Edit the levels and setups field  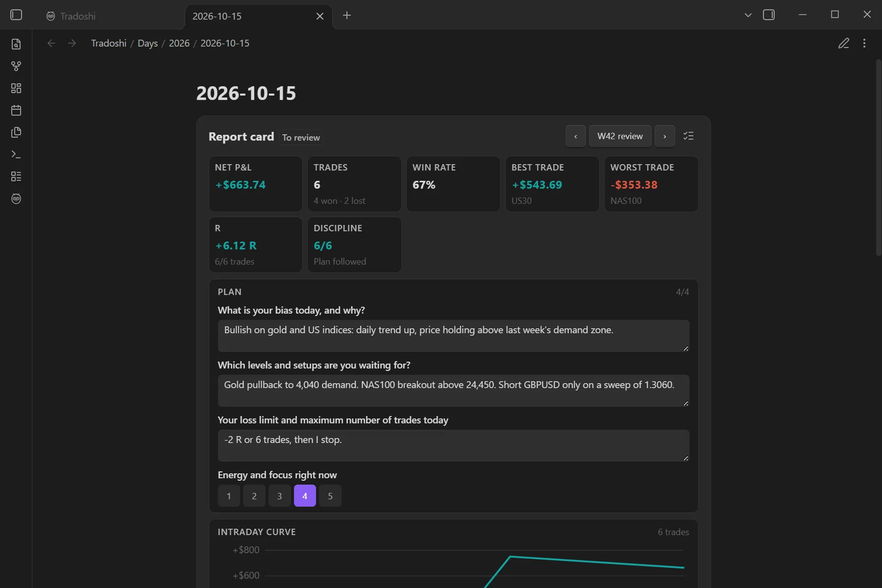(x=454, y=391)
